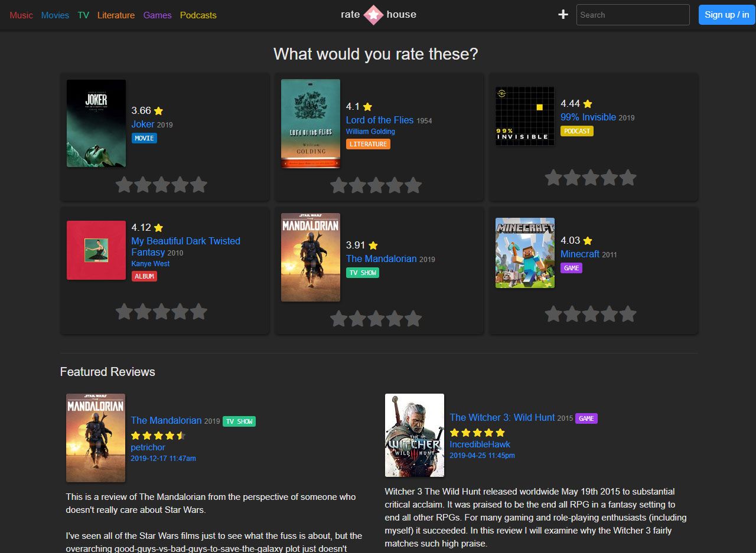Click the yellow star beside 4.03 rating
Viewport: 756px width, 553px height.
tap(587, 241)
